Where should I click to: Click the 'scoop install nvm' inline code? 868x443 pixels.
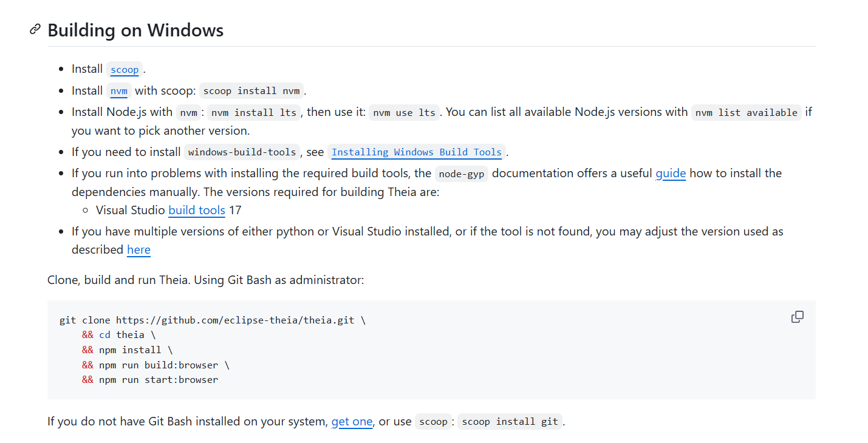251,91
